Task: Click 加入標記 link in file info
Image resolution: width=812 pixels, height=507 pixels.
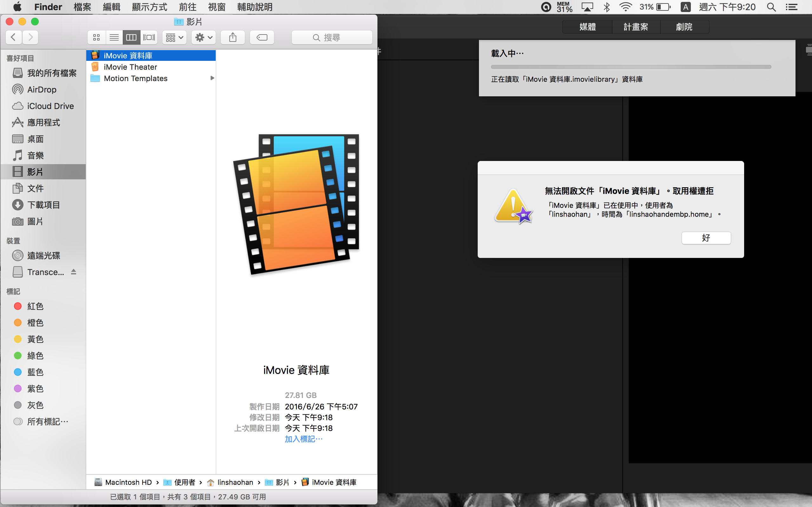Action: pyautogui.click(x=304, y=439)
